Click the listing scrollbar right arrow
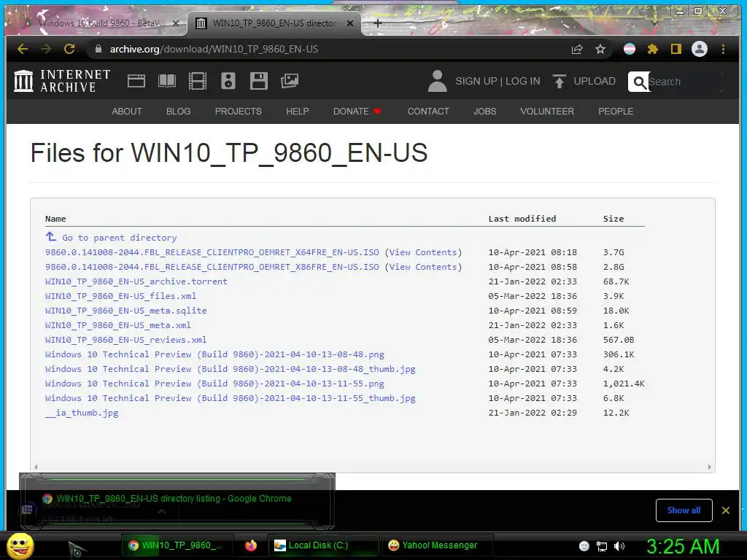The width and height of the screenshot is (747, 560). (x=709, y=467)
